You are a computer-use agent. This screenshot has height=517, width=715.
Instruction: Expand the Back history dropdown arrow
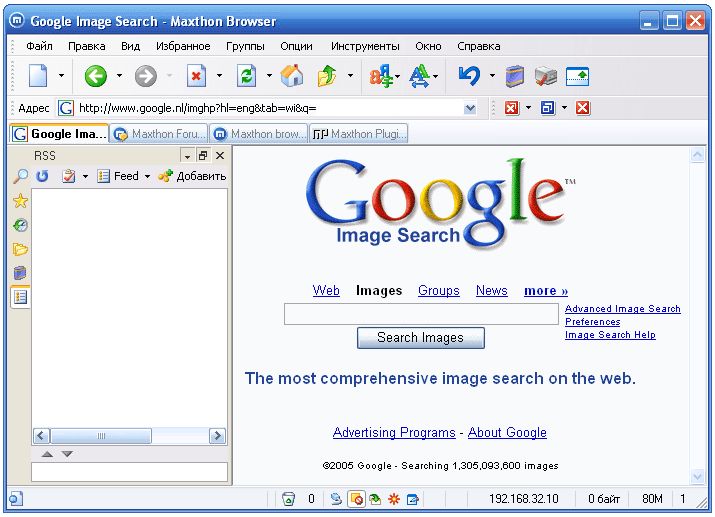[x=119, y=76]
